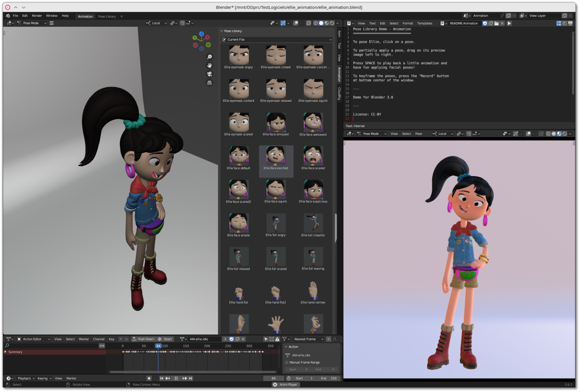Unlink the README Animation text block
Screen dimensions: 580x392
pyautogui.click(x=502, y=23)
